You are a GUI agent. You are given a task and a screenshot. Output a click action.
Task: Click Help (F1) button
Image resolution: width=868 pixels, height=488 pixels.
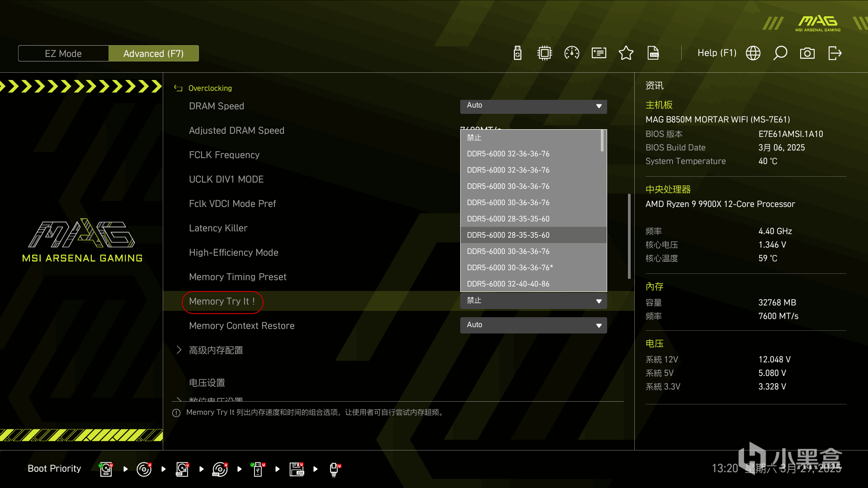tap(717, 53)
